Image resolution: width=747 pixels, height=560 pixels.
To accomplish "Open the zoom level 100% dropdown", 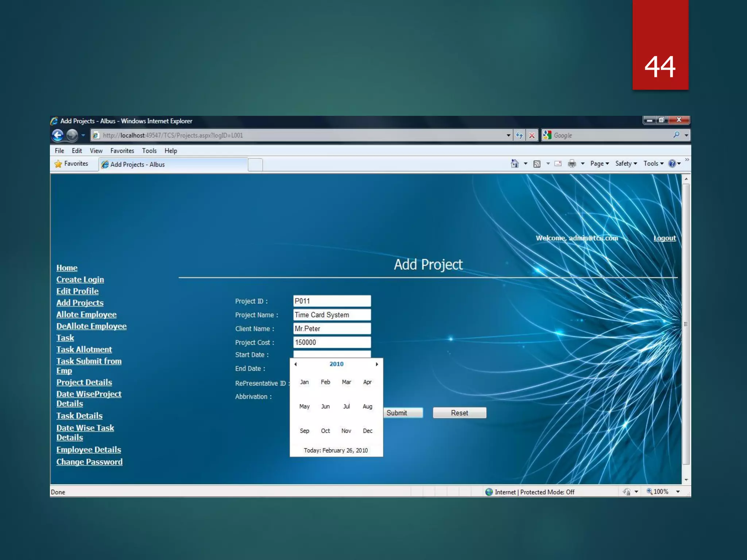I will [x=678, y=492].
